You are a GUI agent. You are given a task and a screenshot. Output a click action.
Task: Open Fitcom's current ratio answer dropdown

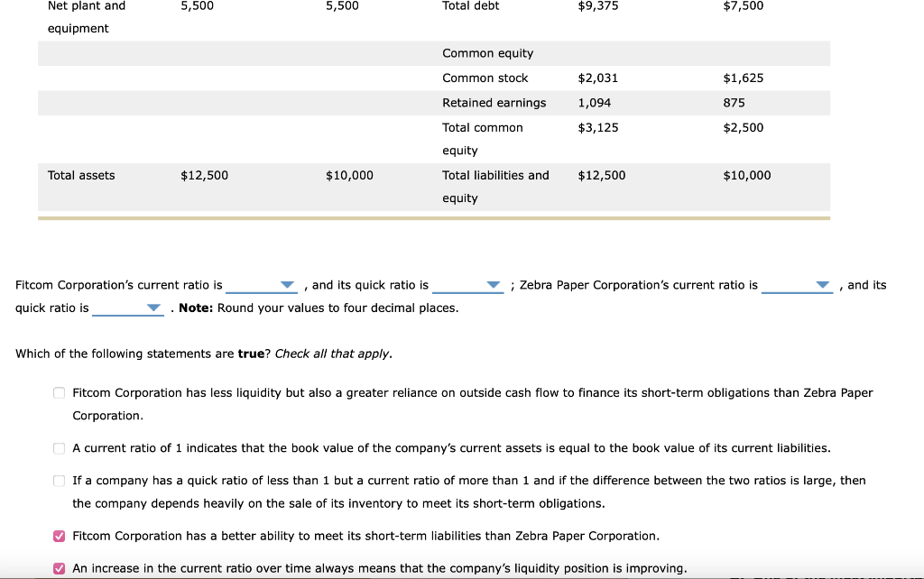click(x=262, y=285)
